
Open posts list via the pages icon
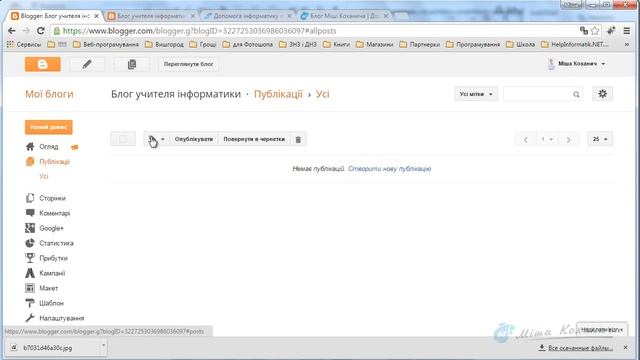pos(131,64)
